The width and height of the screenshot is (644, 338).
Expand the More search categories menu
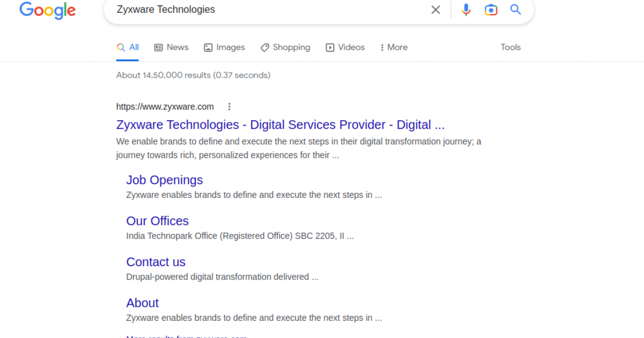click(393, 47)
